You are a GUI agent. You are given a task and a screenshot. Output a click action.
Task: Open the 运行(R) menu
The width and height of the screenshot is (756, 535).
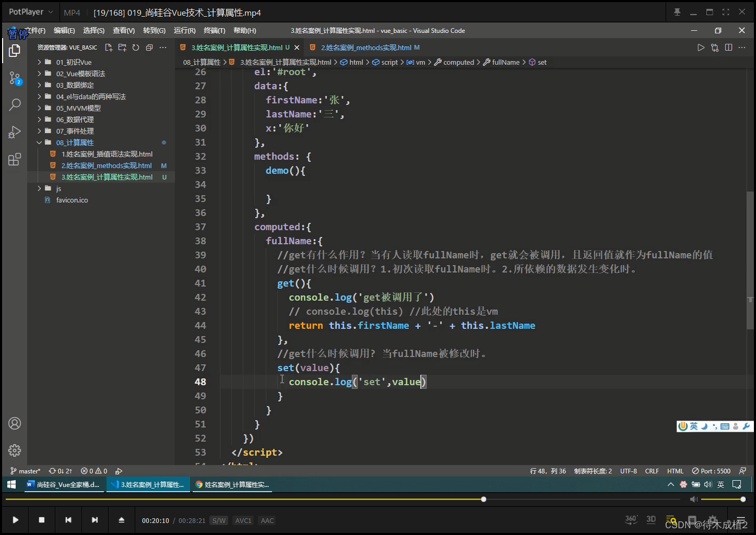click(x=185, y=31)
